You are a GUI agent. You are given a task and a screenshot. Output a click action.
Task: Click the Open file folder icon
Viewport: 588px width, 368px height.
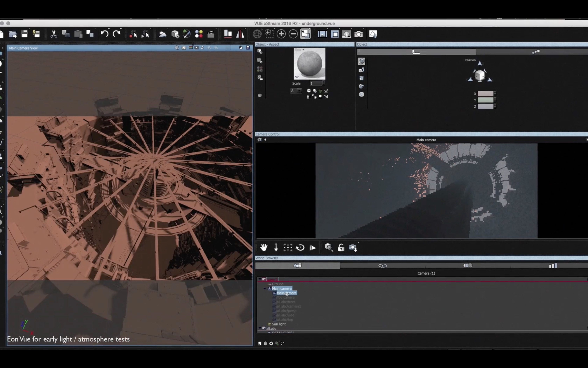click(13, 34)
